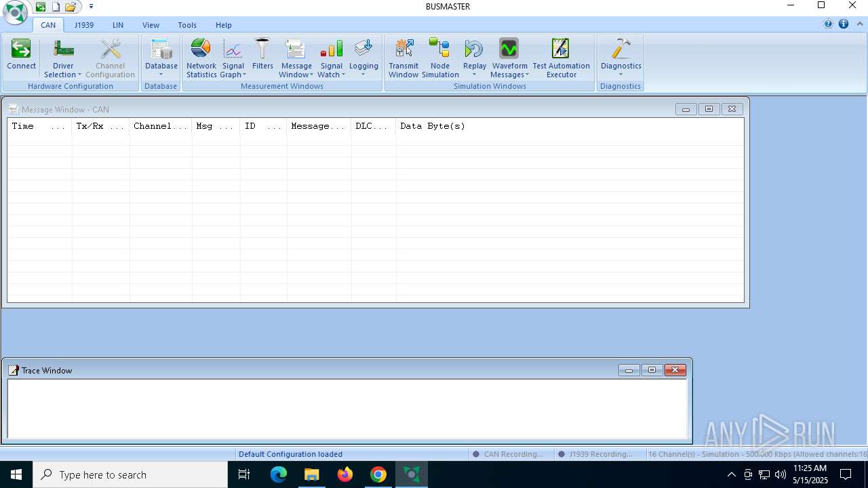868x488 pixels.
Task: Open the quick-access customize dropdown
Action: click(91, 7)
